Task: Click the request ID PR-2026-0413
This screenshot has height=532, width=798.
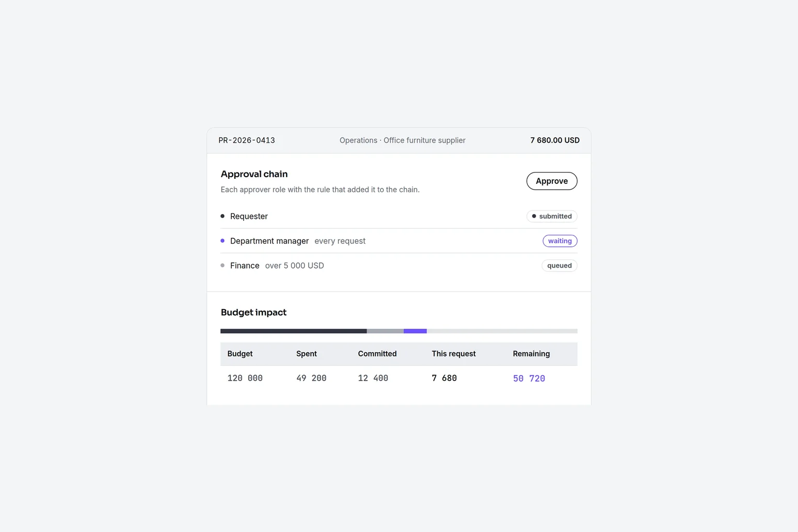Action: (x=247, y=140)
